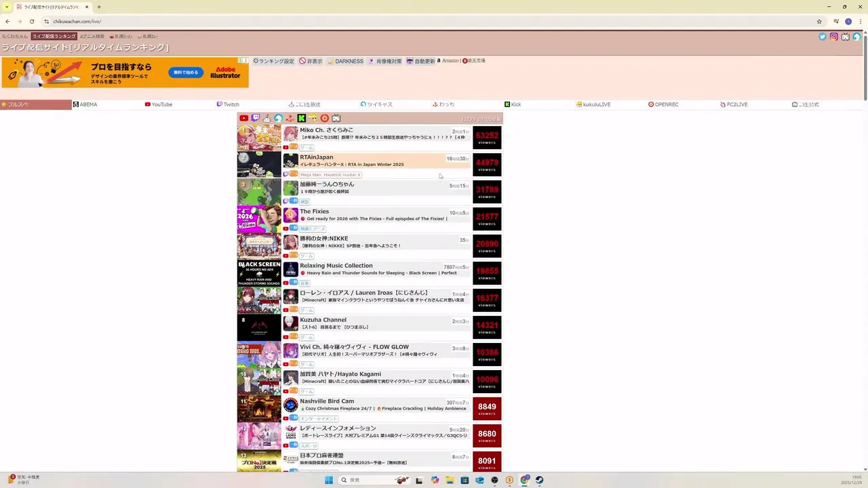Open ランキング設定 settings

click(274, 61)
